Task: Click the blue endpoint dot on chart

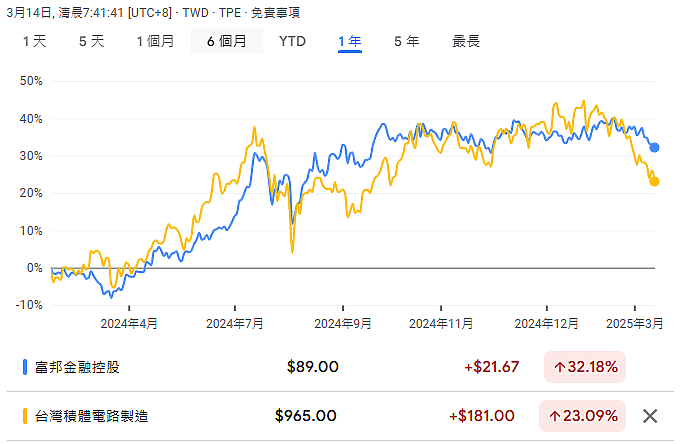Action: pos(654,147)
